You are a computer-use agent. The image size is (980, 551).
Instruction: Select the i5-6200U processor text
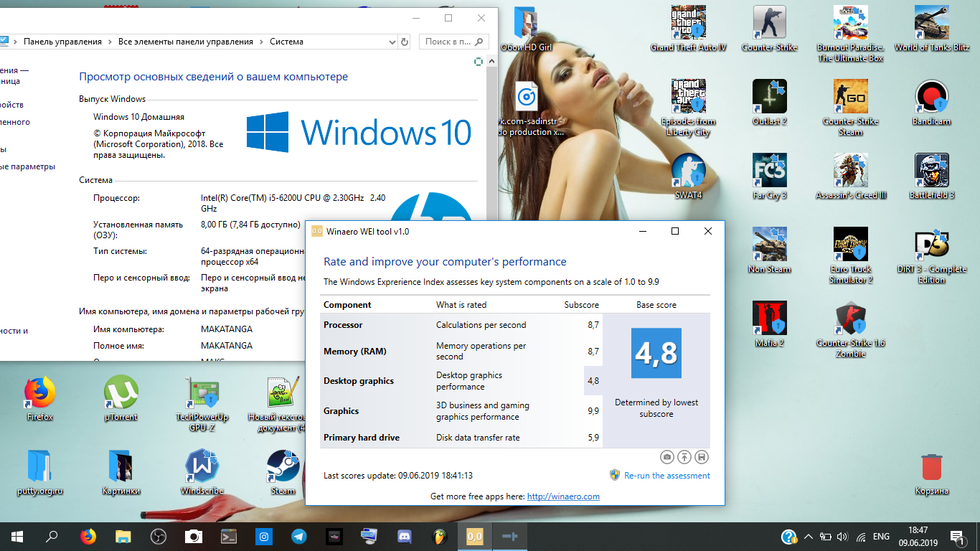coord(293,203)
